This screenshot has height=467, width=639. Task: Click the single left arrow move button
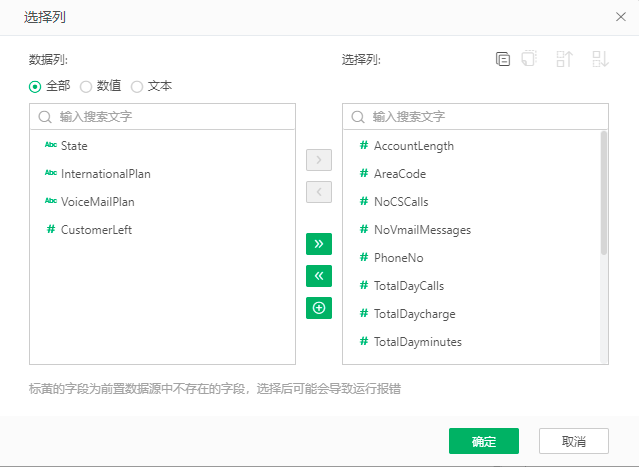[x=318, y=192]
